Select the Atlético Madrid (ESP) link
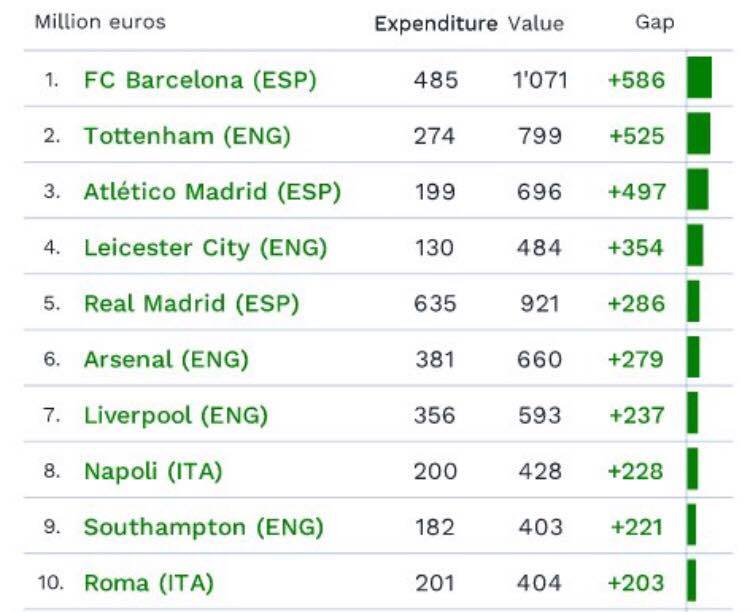Image resolution: width=750 pixels, height=612 pixels. (x=212, y=192)
